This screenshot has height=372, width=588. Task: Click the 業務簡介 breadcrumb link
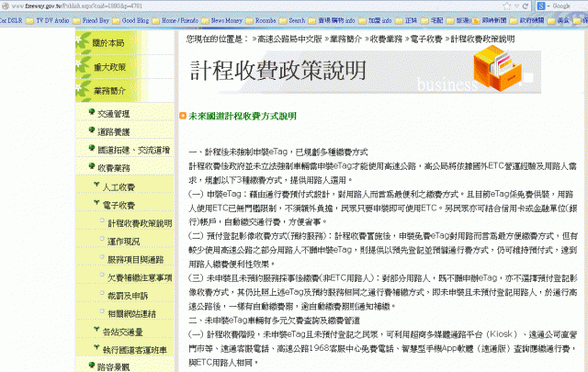(345, 39)
